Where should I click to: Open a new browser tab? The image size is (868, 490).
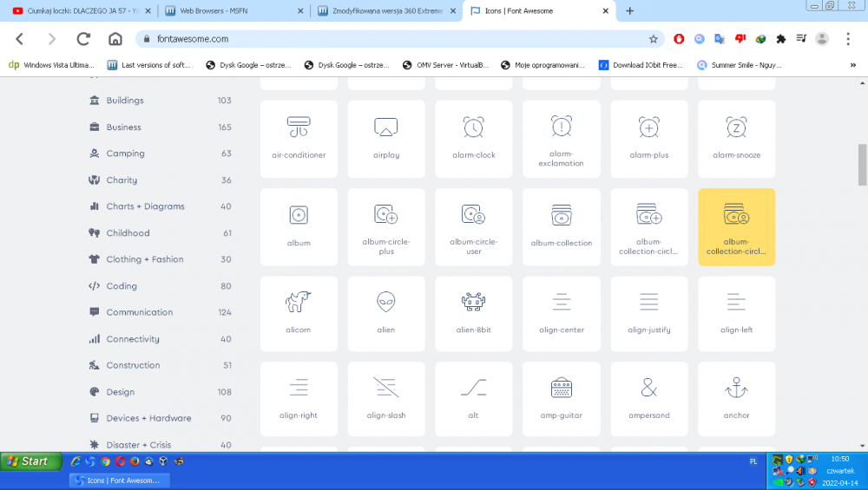tap(630, 11)
